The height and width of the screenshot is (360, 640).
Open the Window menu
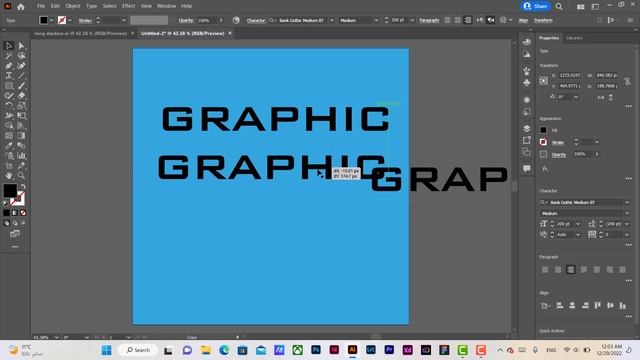click(x=166, y=6)
